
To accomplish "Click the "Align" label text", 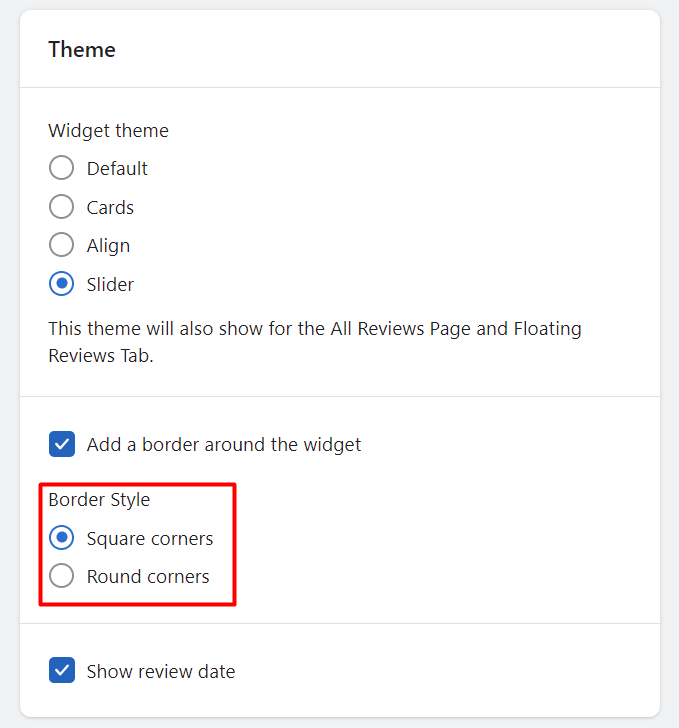I will click(108, 245).
